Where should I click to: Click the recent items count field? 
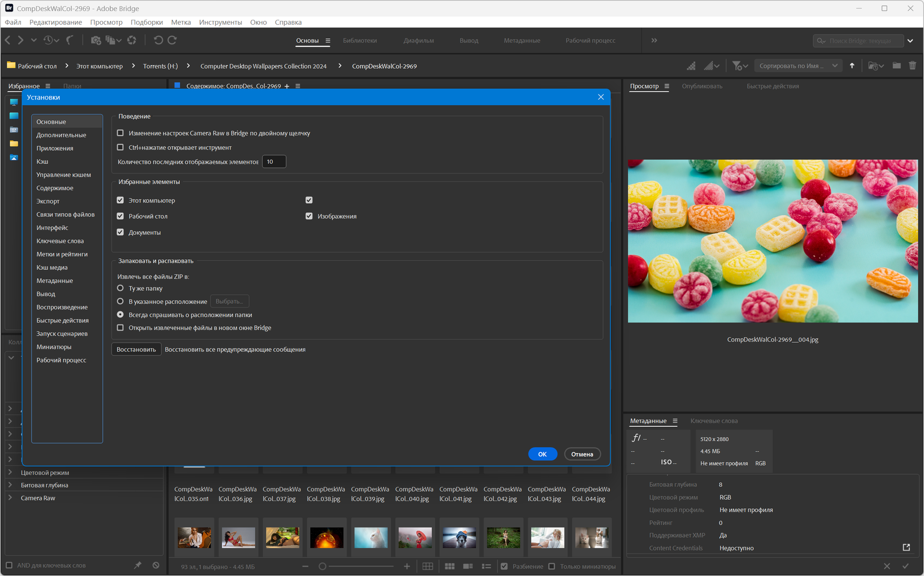[x=274, y=162]
